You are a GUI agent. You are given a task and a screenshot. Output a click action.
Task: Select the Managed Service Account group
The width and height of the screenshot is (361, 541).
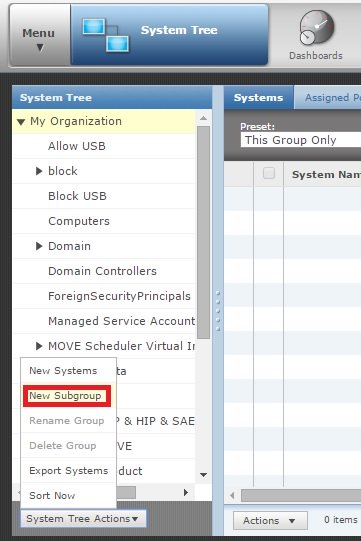(x=121, y=321)
